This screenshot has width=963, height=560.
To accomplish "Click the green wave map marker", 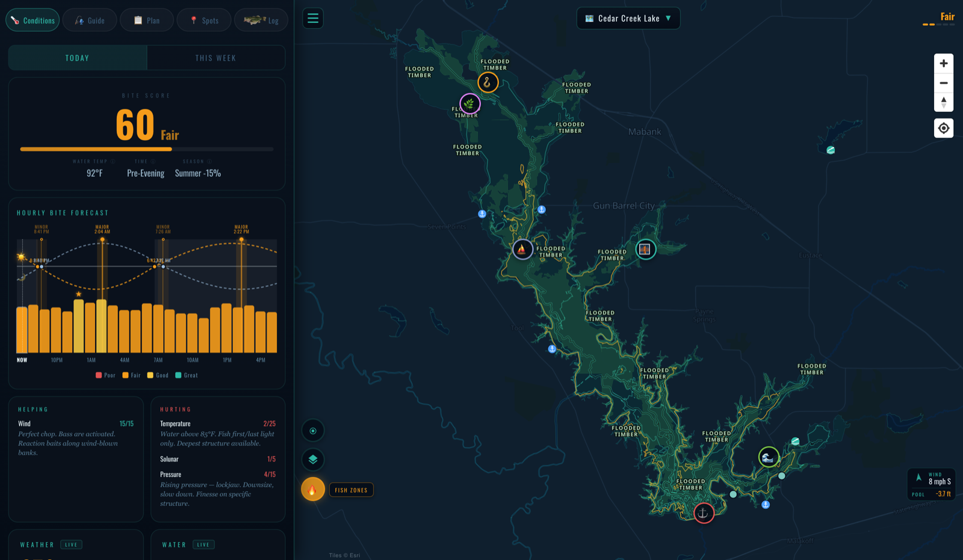I will coord(768,457).
